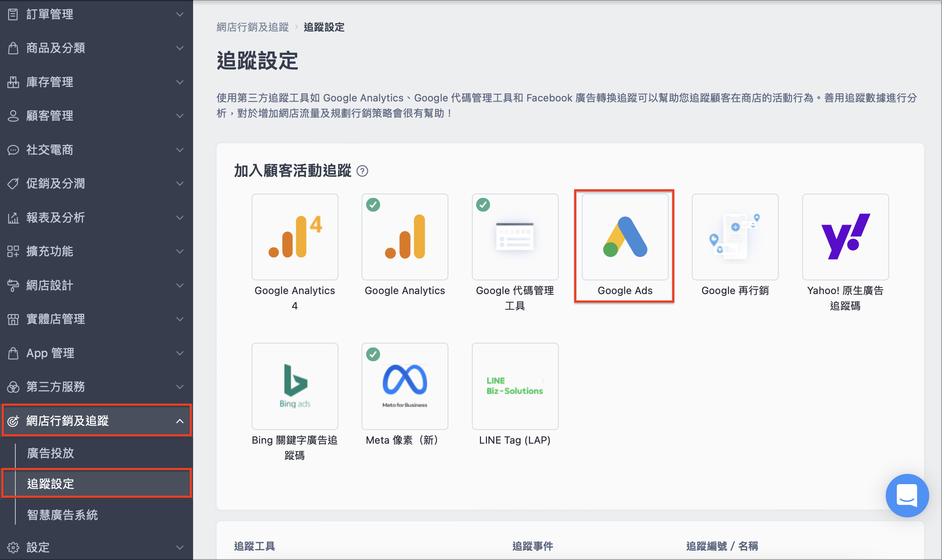
Task: Click the 追蹤編號 / 名稱 column header
Action: point(722,546)
